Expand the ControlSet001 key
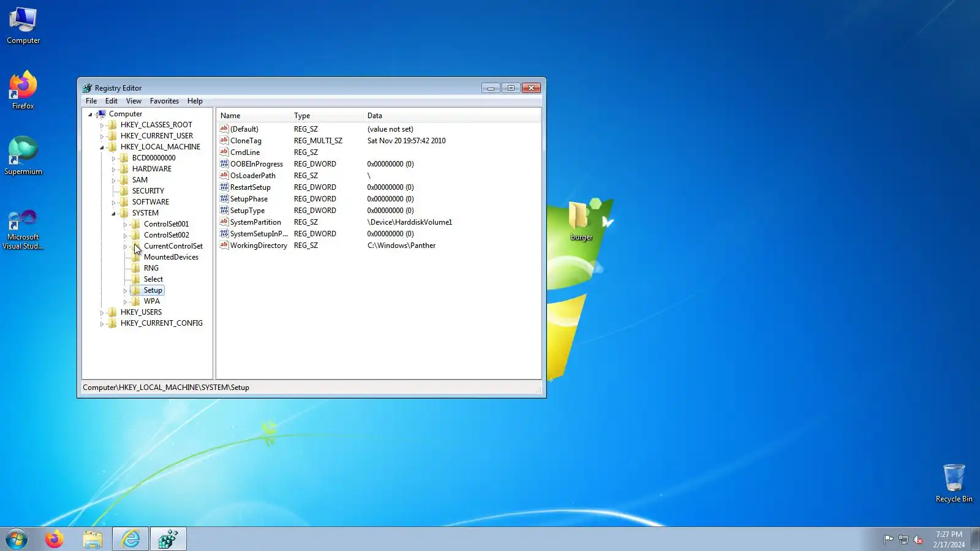The height and width of the screenshot is (551, 980). (125, 225)
